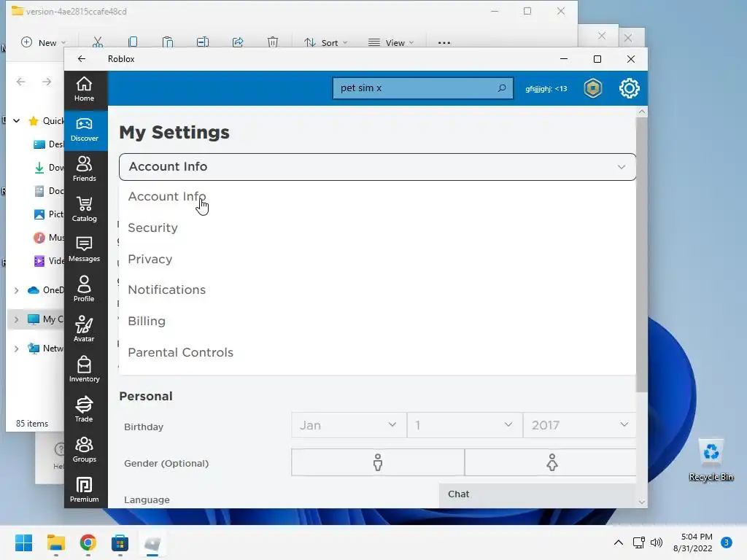Click username gfsjjjghj: <13 label
The width and height of the screenshot is (747, 560).
coord(546,88)
